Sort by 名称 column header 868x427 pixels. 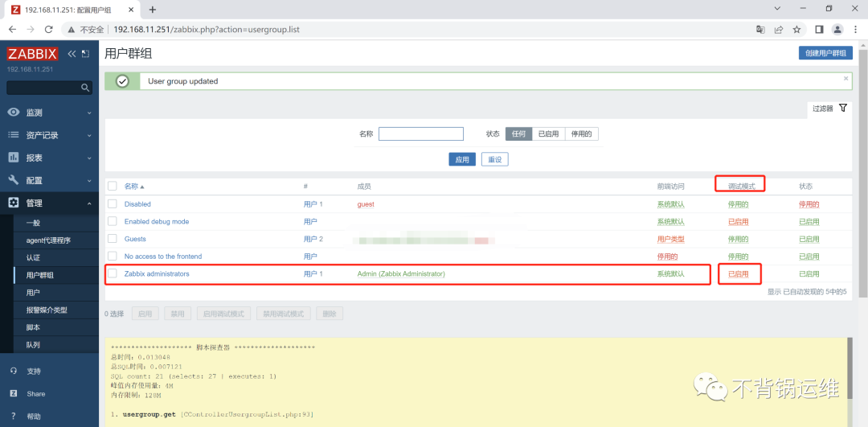pyautogui.click(x=134, y=186)
